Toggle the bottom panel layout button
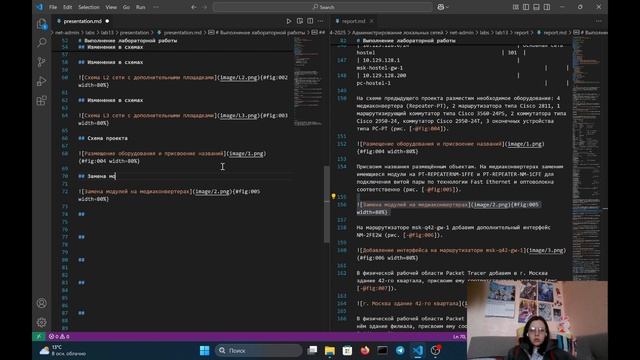 (536, 7)
